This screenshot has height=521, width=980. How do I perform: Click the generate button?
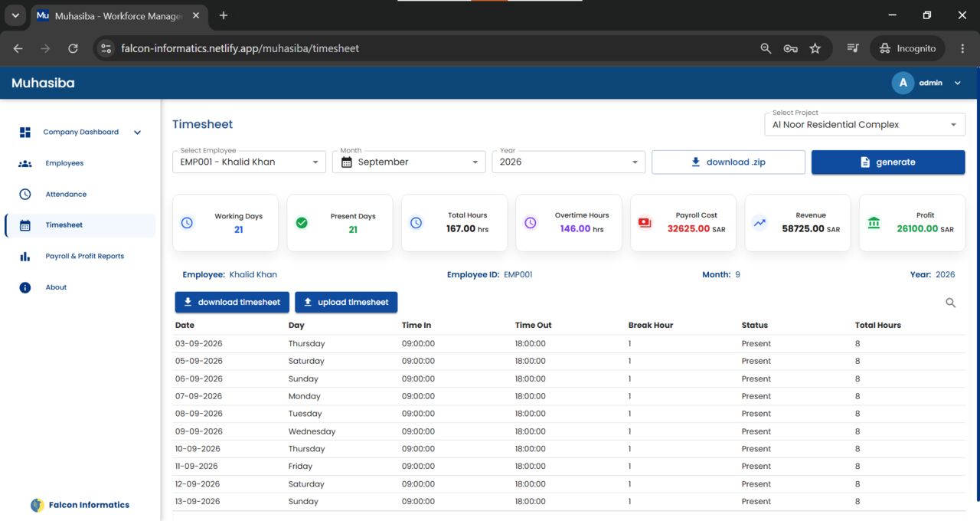click(888, 162)
